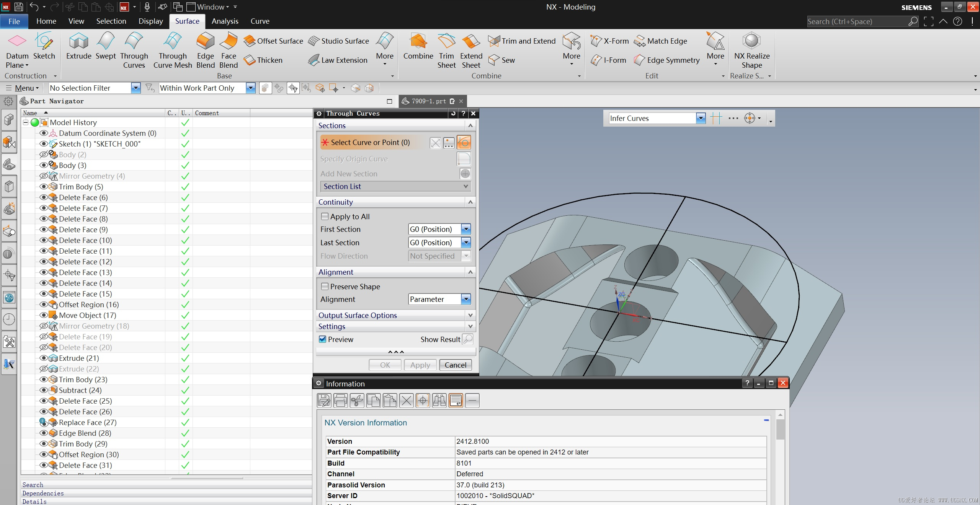Image resolution: width=980 pixels, height=505 pixels.
Task: Click the Add New Section icon
Action: click(465, 174)
